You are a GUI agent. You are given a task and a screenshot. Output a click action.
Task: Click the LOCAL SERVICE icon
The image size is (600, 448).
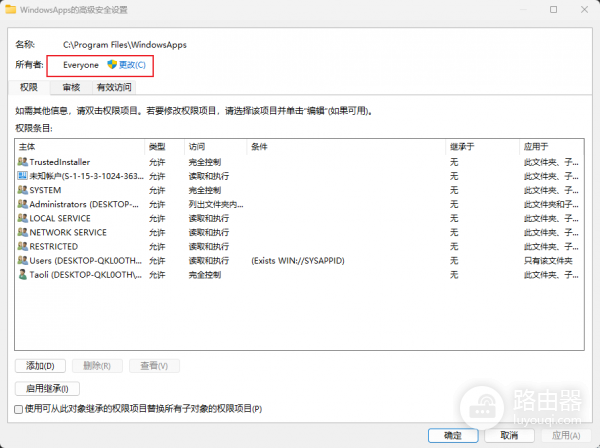click(x=23, y=218)
